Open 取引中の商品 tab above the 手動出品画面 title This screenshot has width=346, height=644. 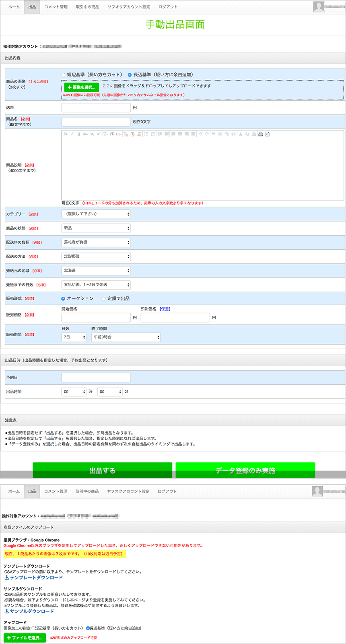click(x=87, y=7)
